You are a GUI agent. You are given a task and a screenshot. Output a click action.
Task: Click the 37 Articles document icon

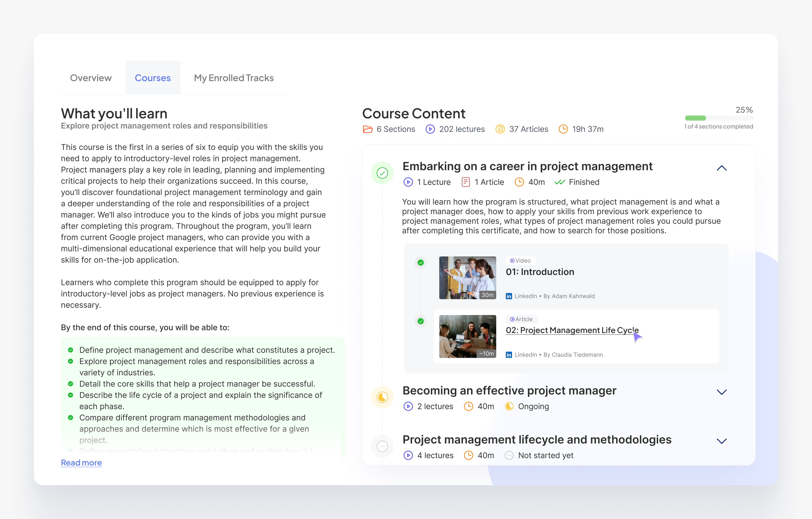pos(500,129)
